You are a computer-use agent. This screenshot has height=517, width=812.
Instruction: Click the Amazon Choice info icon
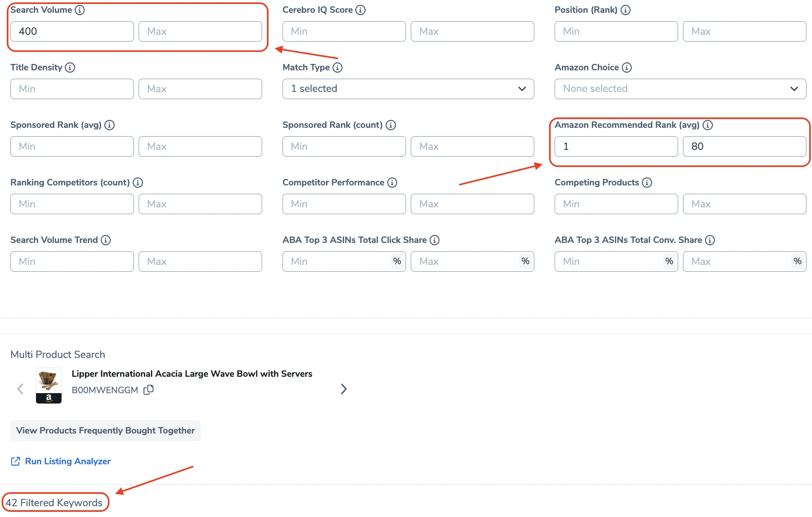click(627, 68)
